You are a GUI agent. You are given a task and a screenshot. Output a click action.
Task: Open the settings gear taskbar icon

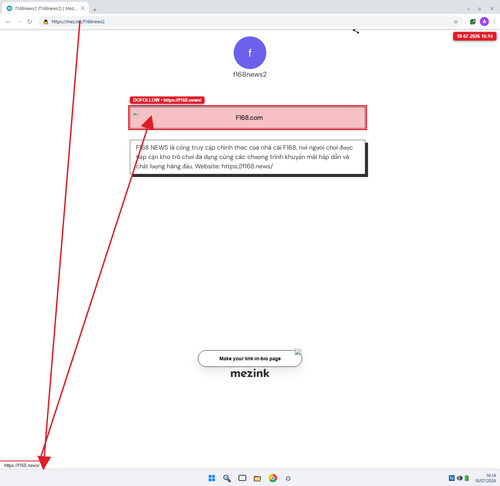click(x=288, y=478)
